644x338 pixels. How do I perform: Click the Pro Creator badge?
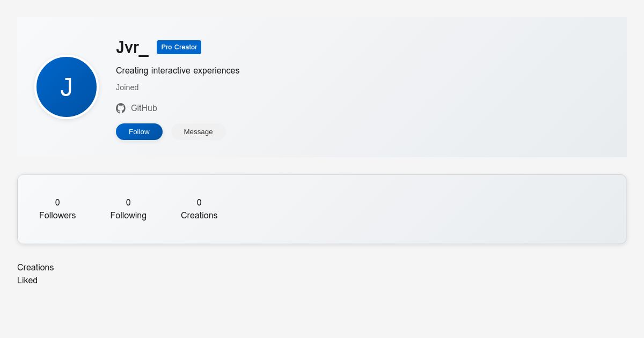[179, 47]
